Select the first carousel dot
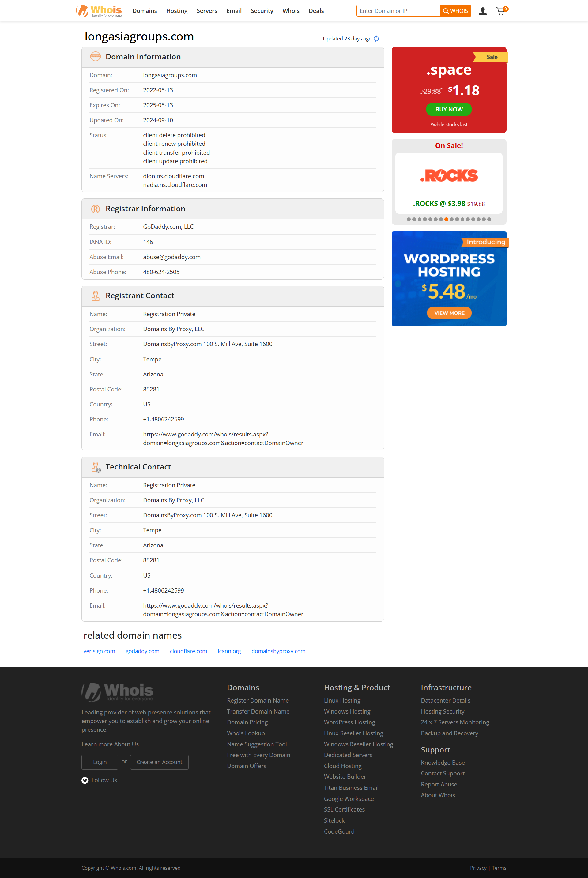The height and width of the screenshot is (878, 588). coord(409,219)
